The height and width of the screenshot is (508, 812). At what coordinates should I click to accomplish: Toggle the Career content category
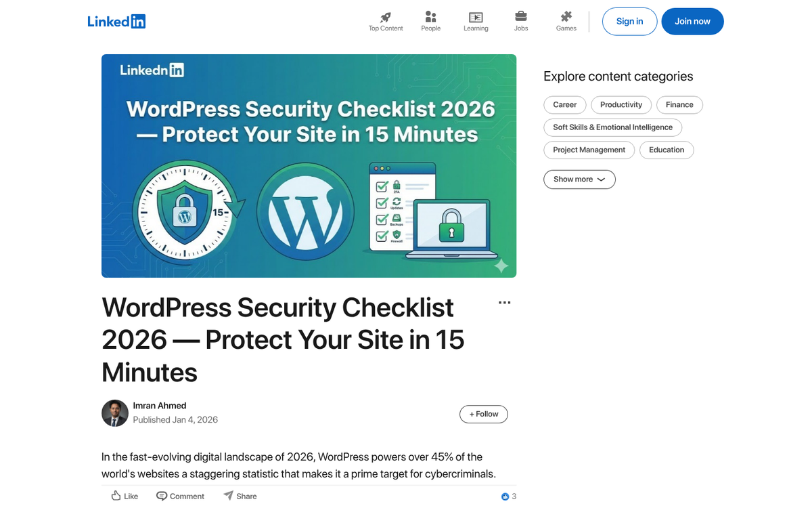point(564,104)
